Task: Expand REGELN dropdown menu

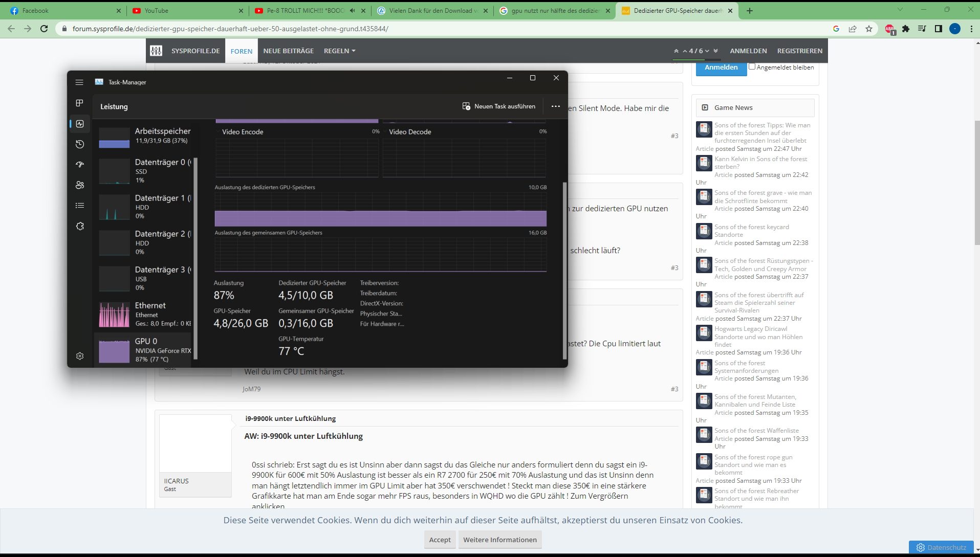Action: point(339,51)
